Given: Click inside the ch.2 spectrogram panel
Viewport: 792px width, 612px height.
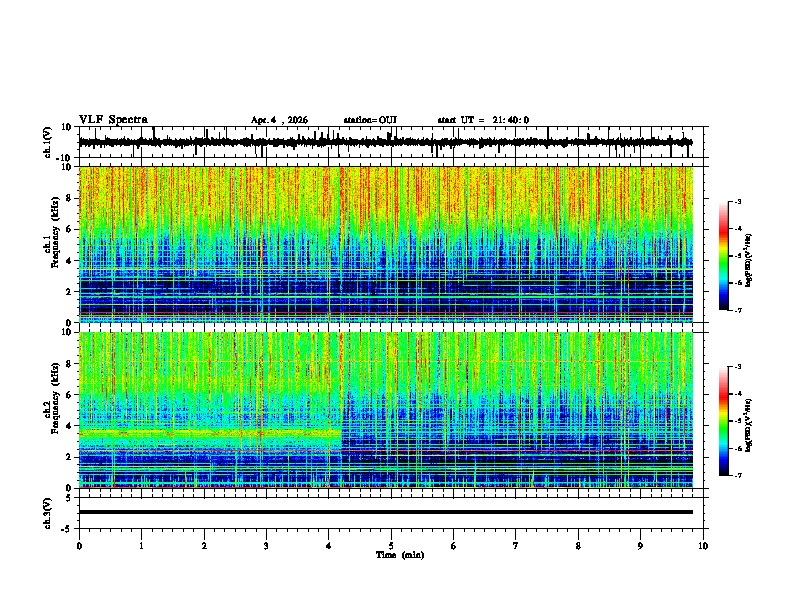Looking at the screenshot, I should (x=386, y=410).
